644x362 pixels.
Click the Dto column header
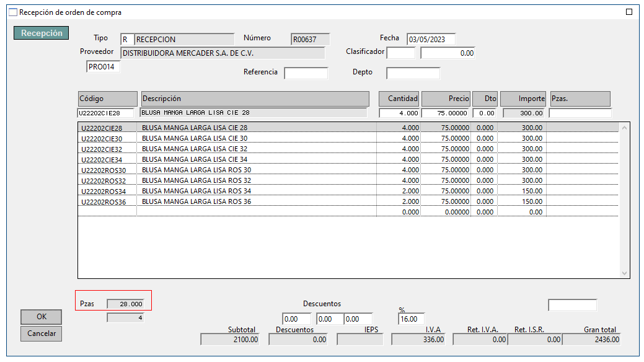click(485, 99)
